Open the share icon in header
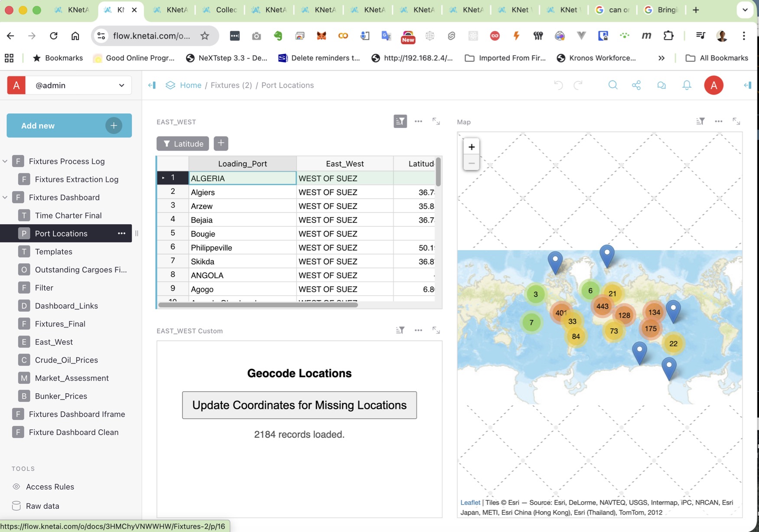 click(636, 85)
